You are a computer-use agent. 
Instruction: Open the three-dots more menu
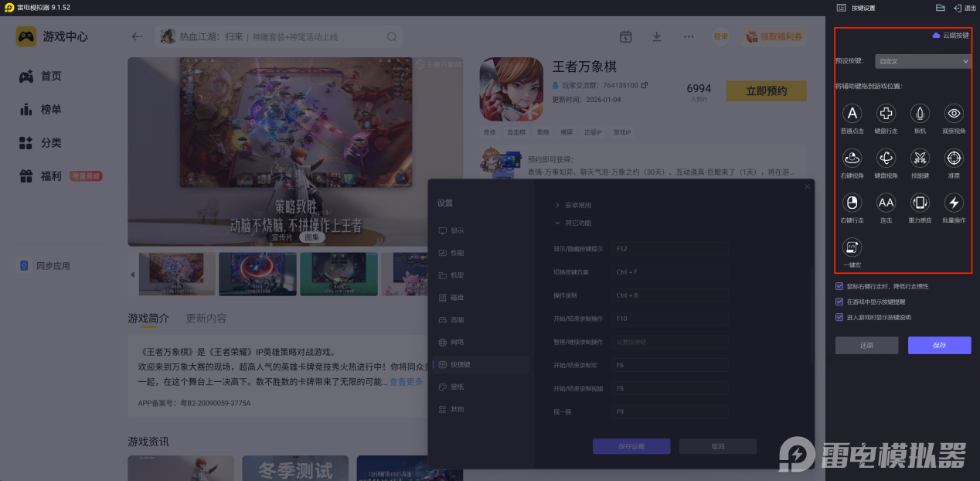(689, 36)
